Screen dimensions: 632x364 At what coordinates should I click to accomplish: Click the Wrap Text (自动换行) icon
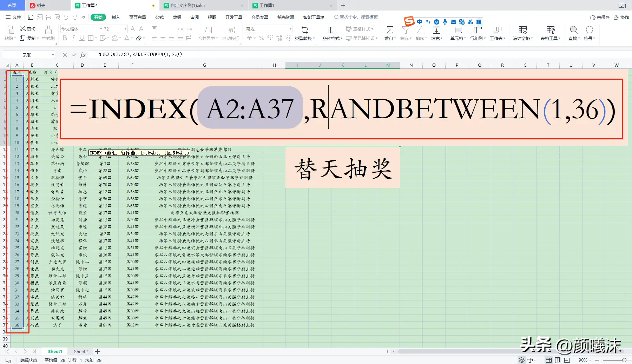(231, 30)
